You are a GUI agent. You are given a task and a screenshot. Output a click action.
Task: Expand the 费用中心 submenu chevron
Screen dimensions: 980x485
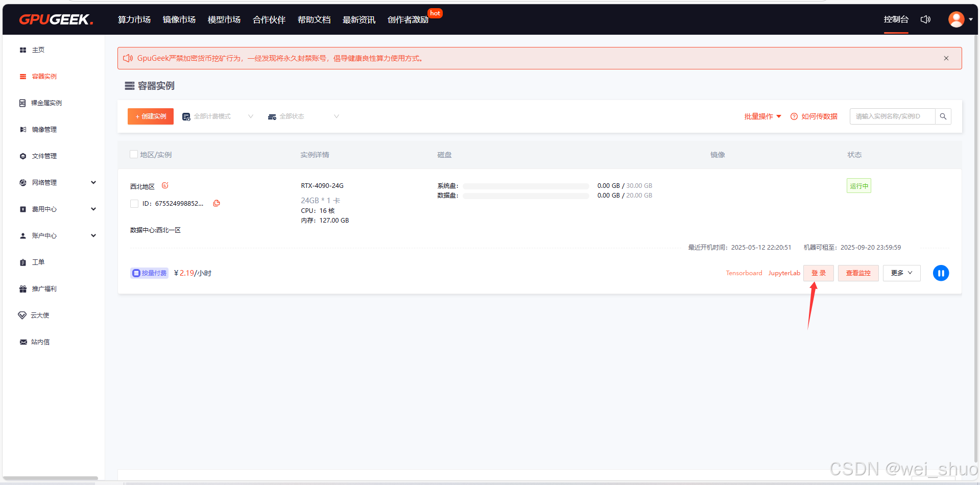coord(93,209)
